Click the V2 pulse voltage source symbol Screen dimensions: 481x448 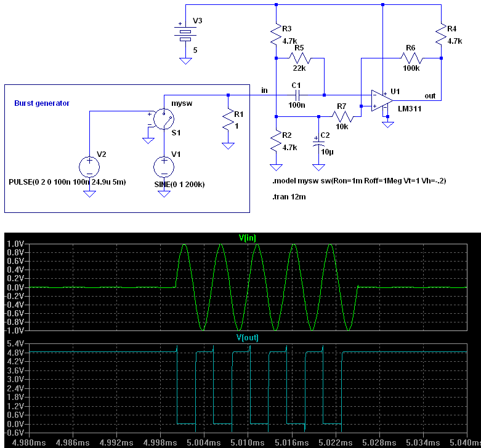tap(89, 167)
